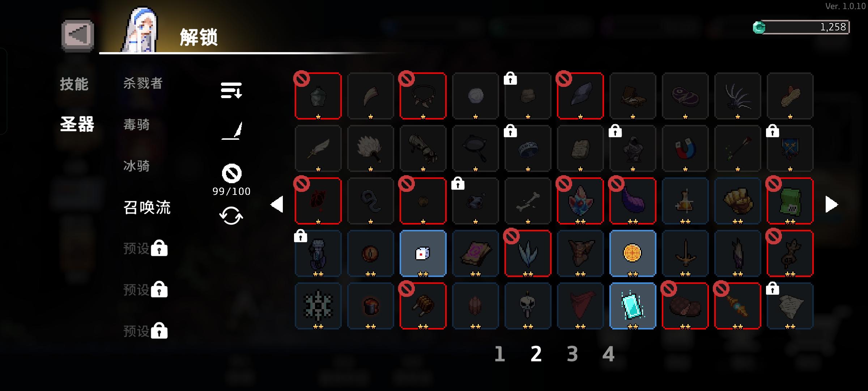Screen dimensions: 868x391
Task: Click the back arrow button
Action: (78, 35)
